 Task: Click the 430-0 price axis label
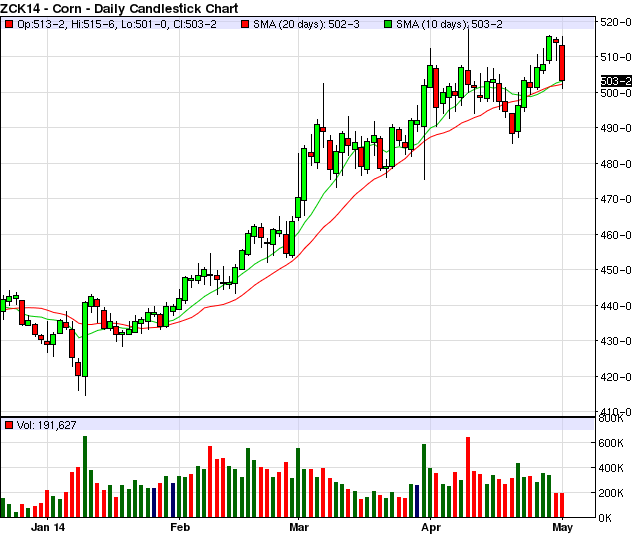[x=616, y=341]
